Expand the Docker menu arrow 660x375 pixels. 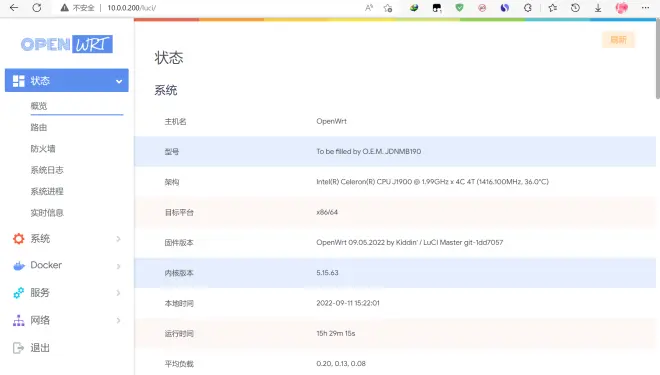coord(119,266)
